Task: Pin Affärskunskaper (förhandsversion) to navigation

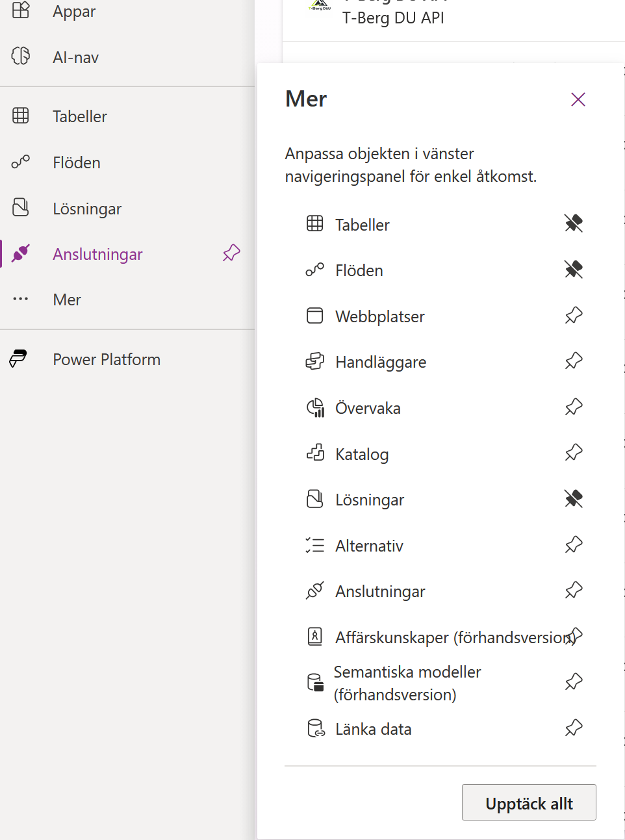Action: pos(574,636)
